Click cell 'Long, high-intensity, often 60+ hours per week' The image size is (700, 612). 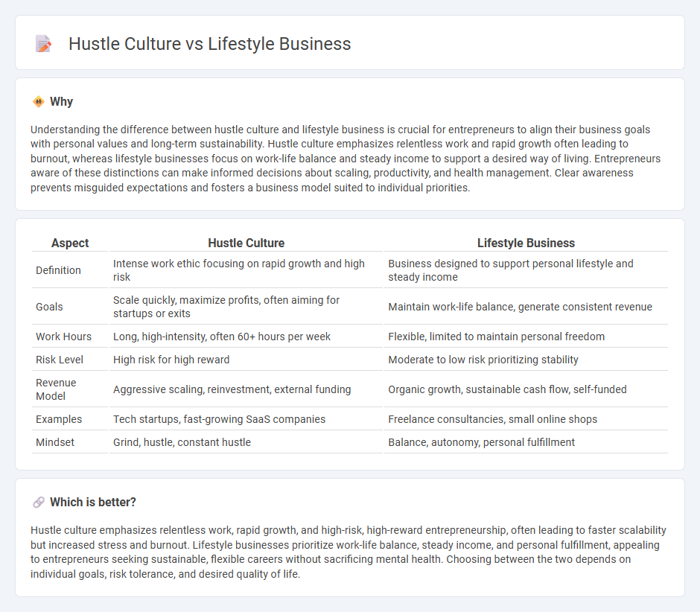[246, 337]
